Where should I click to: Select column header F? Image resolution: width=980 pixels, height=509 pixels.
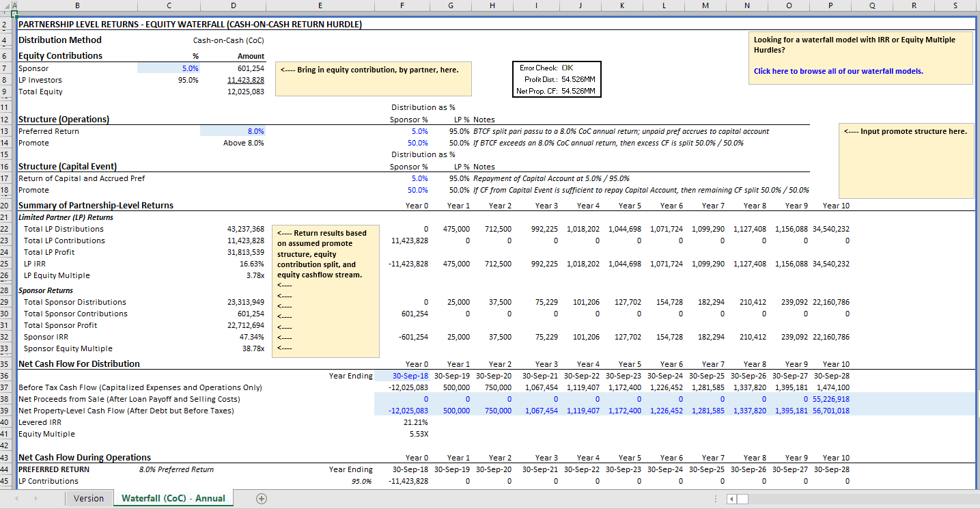point(402,5)
